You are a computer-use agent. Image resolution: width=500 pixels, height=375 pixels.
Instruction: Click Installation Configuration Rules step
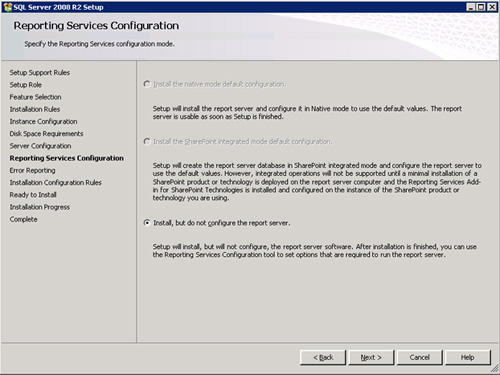[x=55, y=183]
